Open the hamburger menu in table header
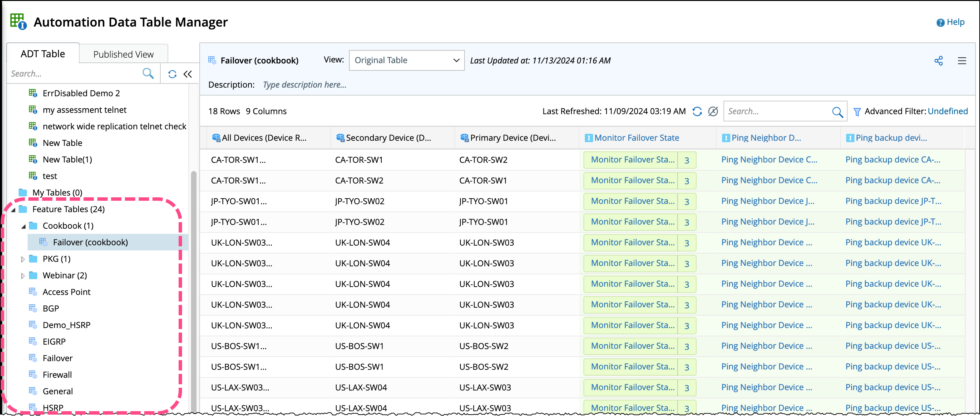The image size is (980, 416). pos(961,61)
